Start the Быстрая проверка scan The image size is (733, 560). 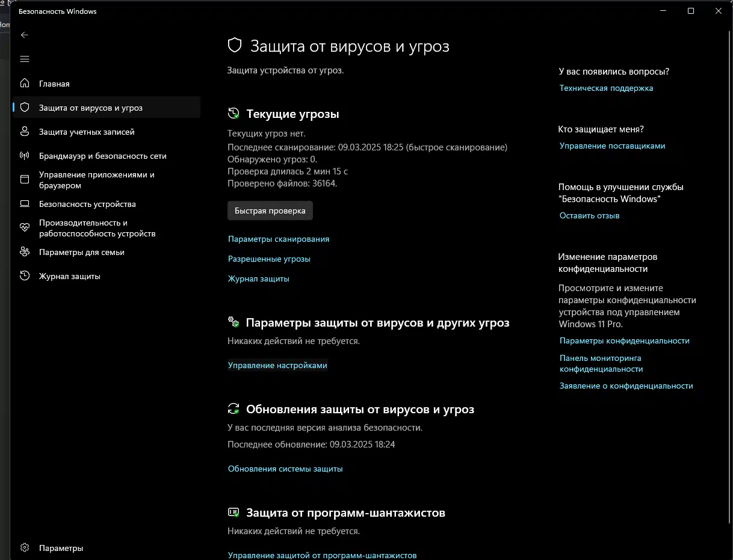coord(270,211)
